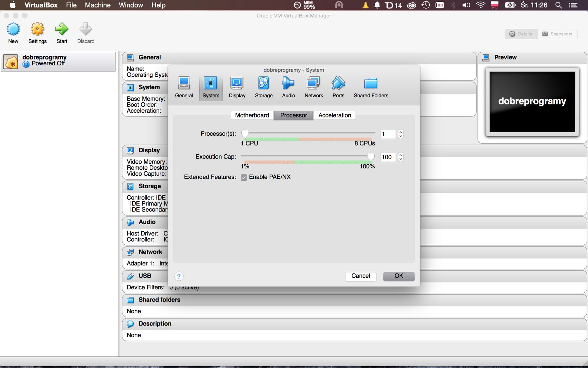Open the Window menu
Viewport: 588px width, 368px height.
[x=131, y=5]
